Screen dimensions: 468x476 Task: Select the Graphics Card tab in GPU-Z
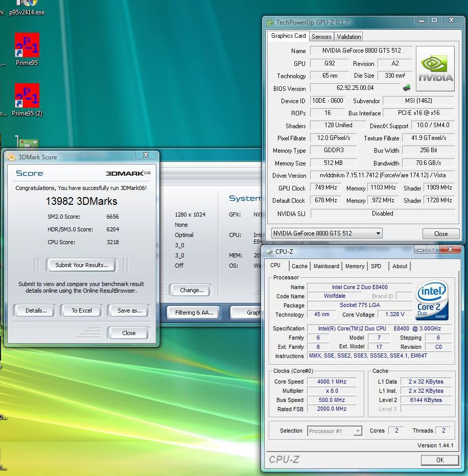point(288,36)
